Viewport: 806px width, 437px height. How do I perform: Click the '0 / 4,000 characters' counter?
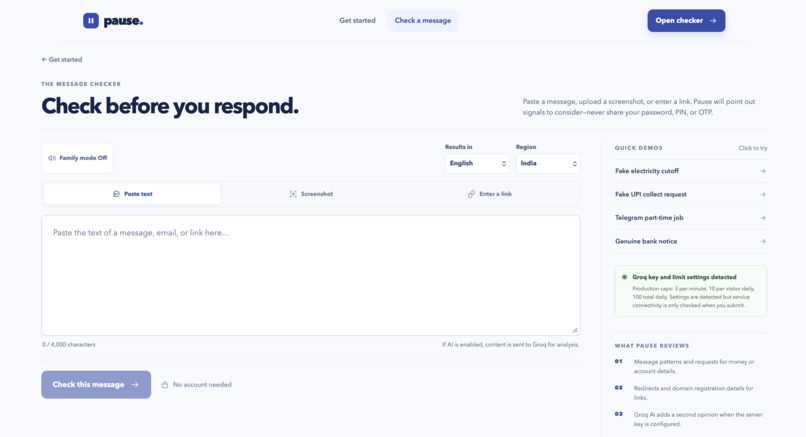coord(69,344)
